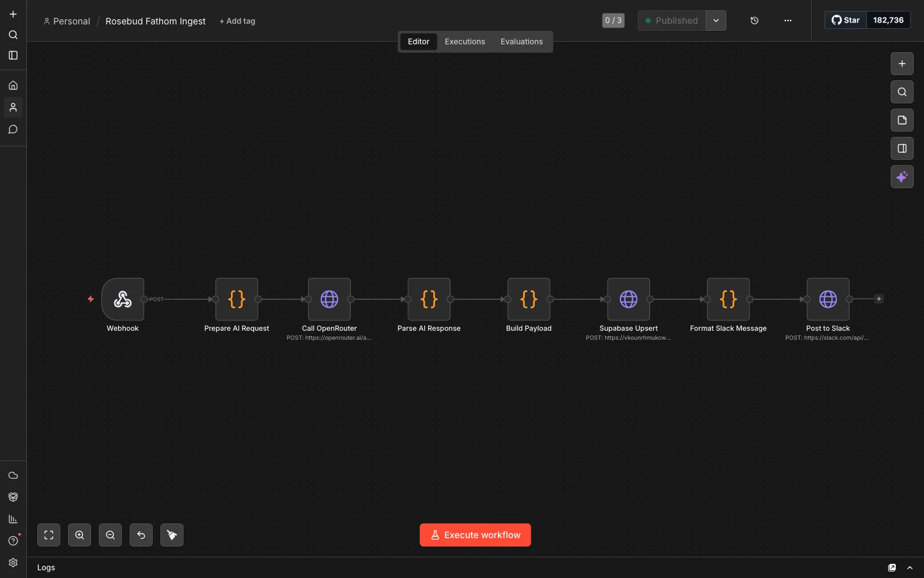Open the three-dot workflow options menu
This screenshot has height=578, width=924.
pos(788,21)
